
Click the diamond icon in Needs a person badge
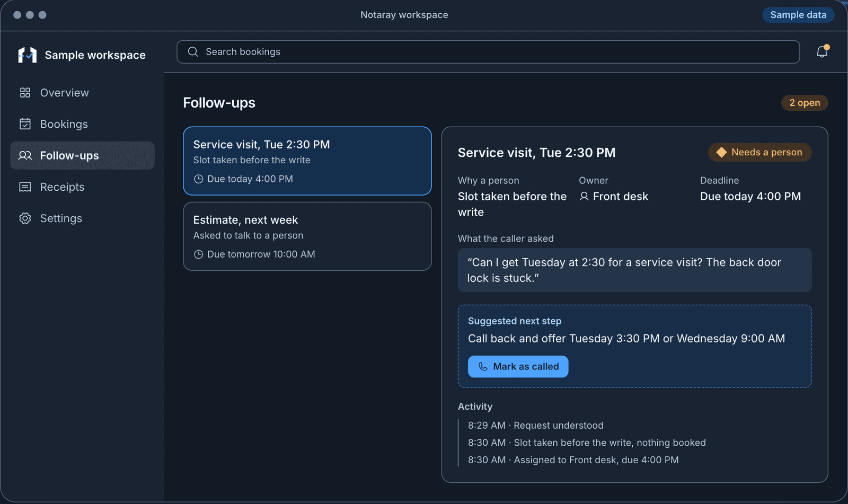(721, 153)
